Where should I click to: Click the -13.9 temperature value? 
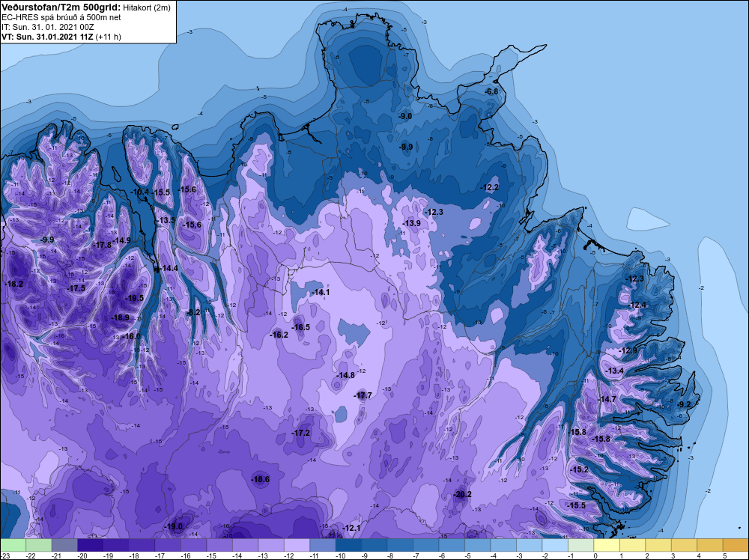pyautogui.click(x=412, y=223)
